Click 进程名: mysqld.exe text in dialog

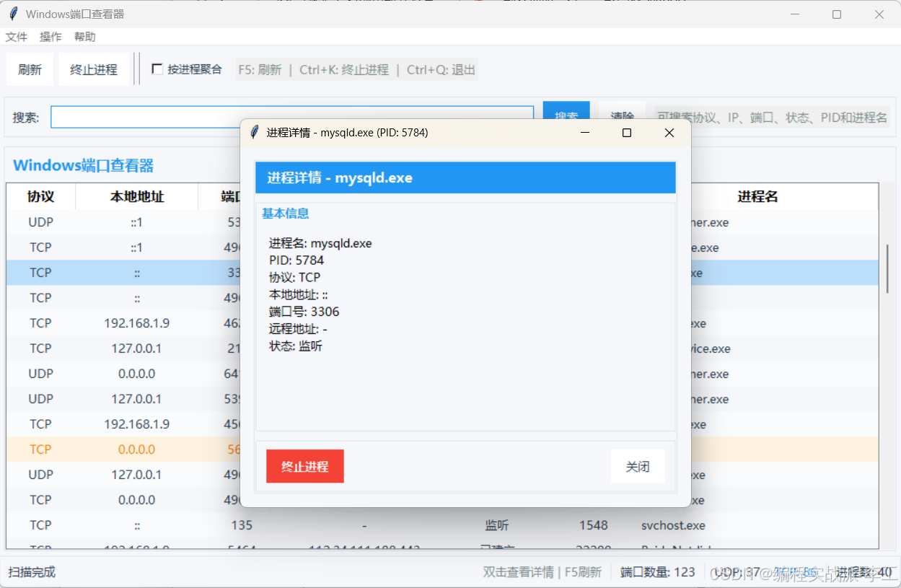point(320,243)
